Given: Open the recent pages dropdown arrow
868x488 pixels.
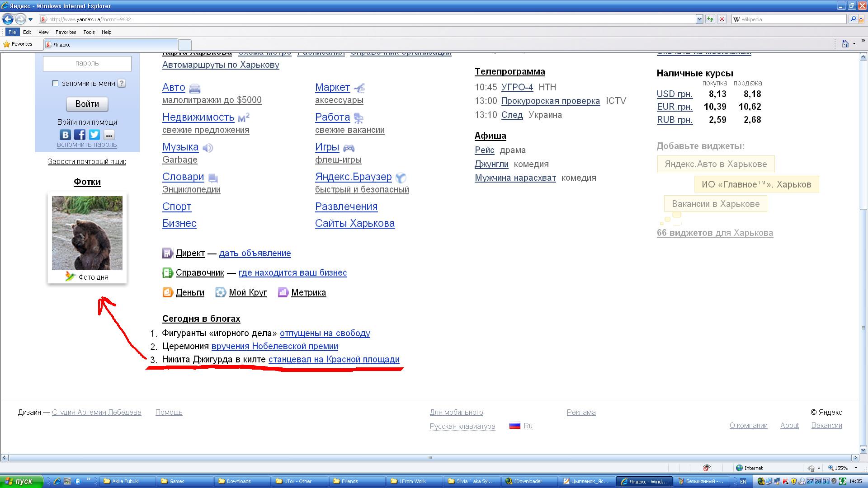Looking at the screenshot, I should tap(30, 19).
